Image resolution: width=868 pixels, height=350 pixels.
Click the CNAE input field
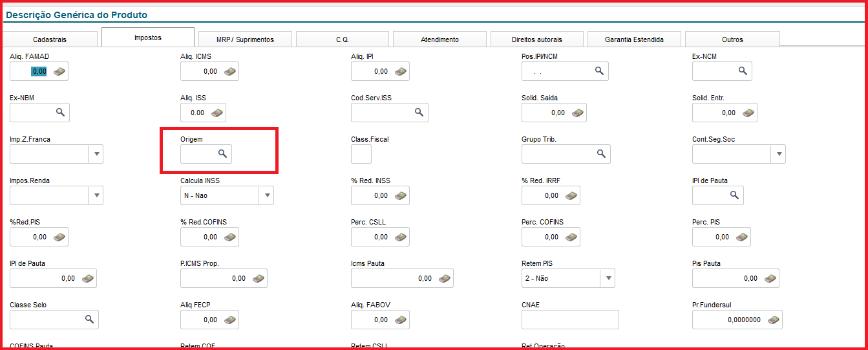(570, 320)
